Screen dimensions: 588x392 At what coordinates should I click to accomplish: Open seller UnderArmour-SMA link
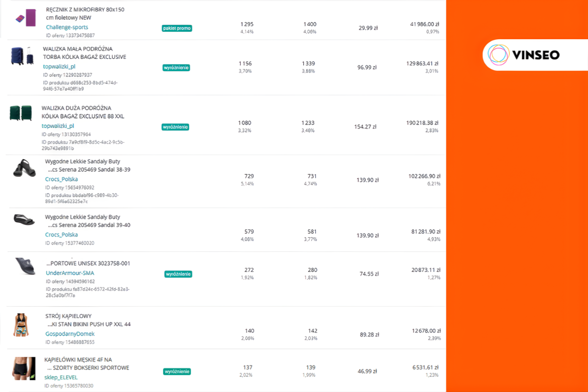(70, 273)
